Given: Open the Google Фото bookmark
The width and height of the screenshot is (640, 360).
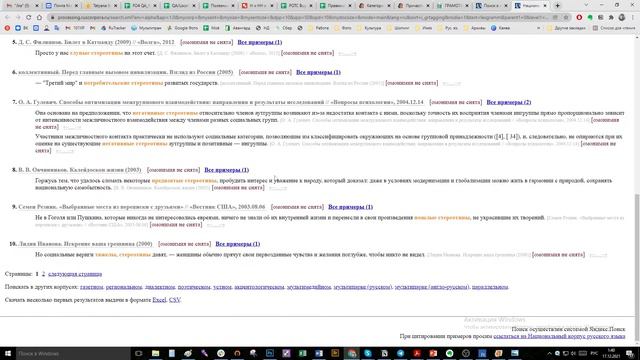Looking at the screenshot, I should [183, 28].
